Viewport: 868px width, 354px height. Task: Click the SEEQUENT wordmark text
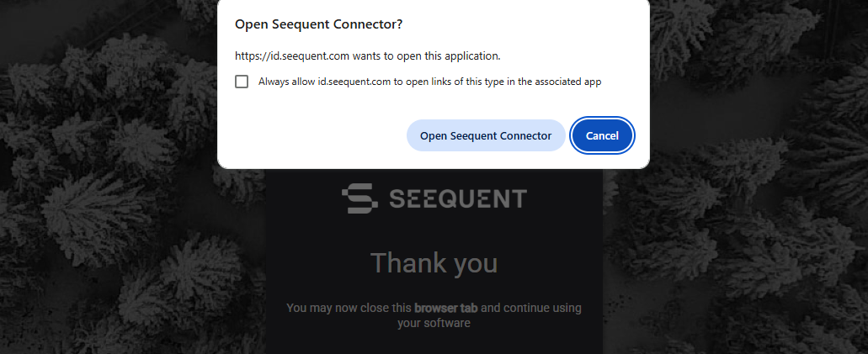pos(457,199)
